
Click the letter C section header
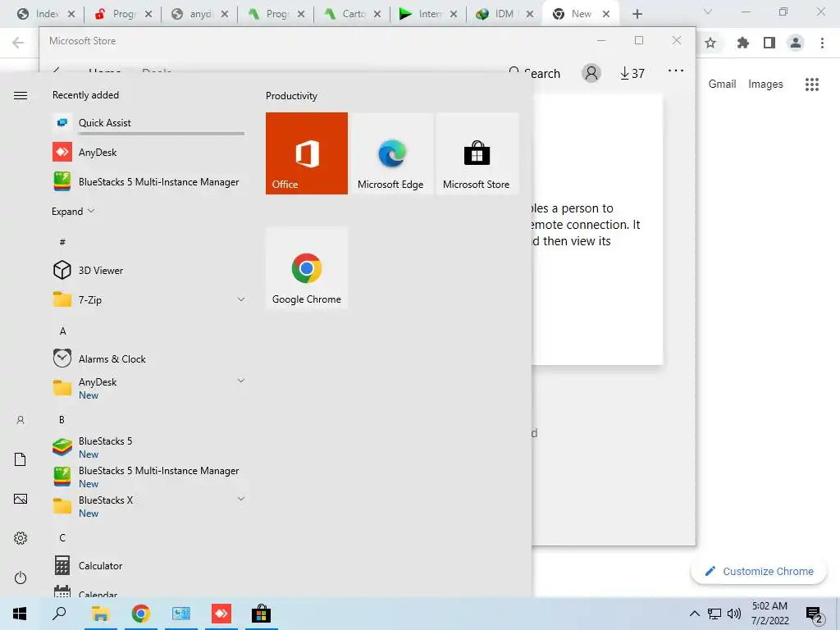click(x=62, y=537)
